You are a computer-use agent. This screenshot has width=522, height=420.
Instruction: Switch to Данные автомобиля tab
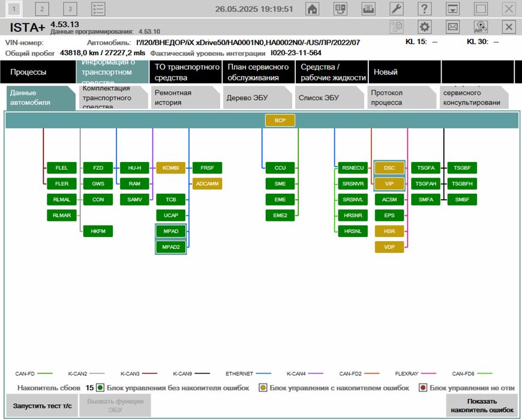click(40, 98)
